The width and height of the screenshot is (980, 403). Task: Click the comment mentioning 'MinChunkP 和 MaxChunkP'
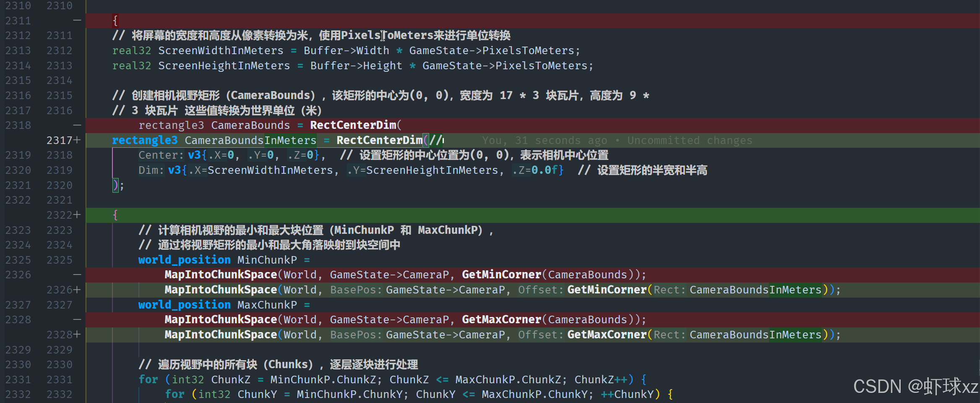pos(316,230)
